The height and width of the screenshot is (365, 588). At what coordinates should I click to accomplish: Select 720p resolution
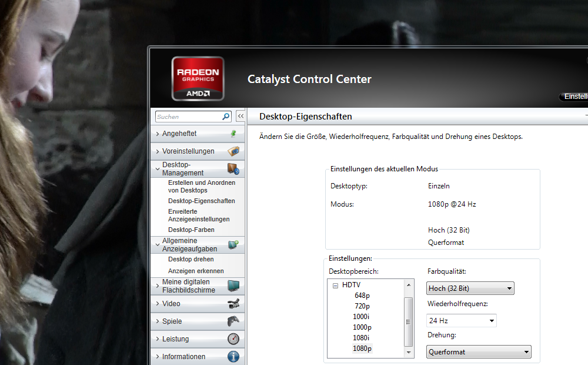362,306
